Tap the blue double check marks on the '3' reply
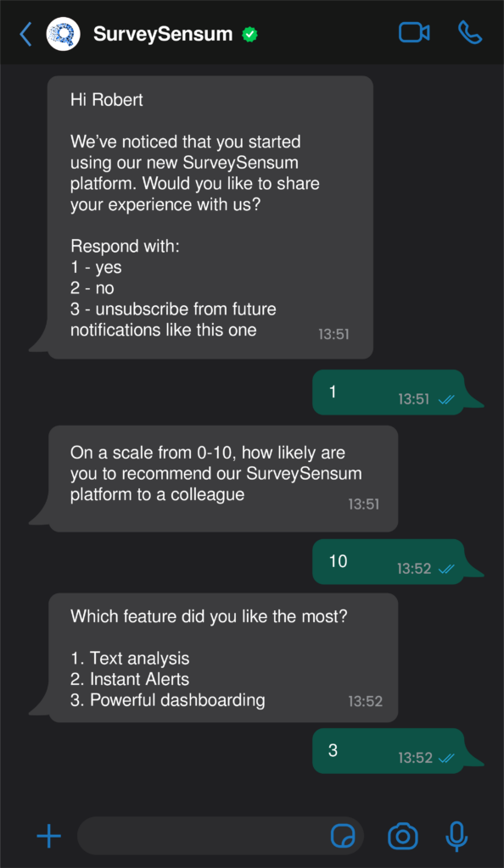This screenshot has width=504, height=868. pos(447,759)
